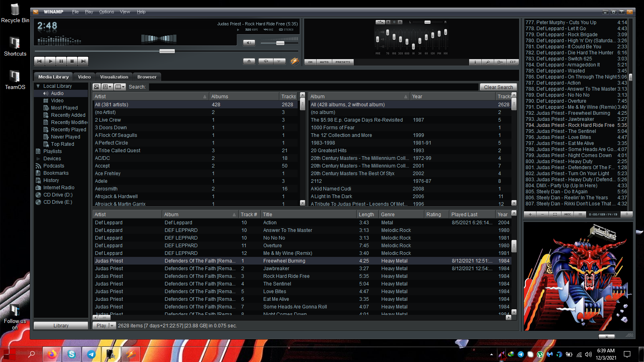This screenshot has height=362, width=644.
Task: Toggle equalizer AUTO mode
Action: point(324,62)
